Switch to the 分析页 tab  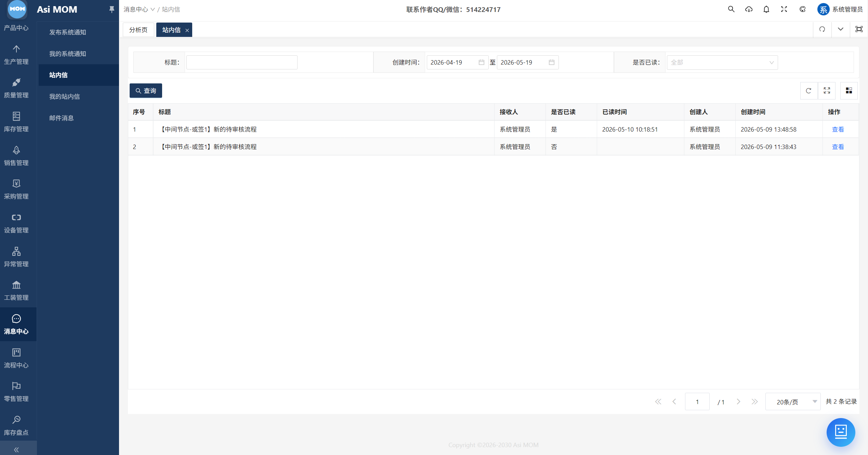pos(138,30)
